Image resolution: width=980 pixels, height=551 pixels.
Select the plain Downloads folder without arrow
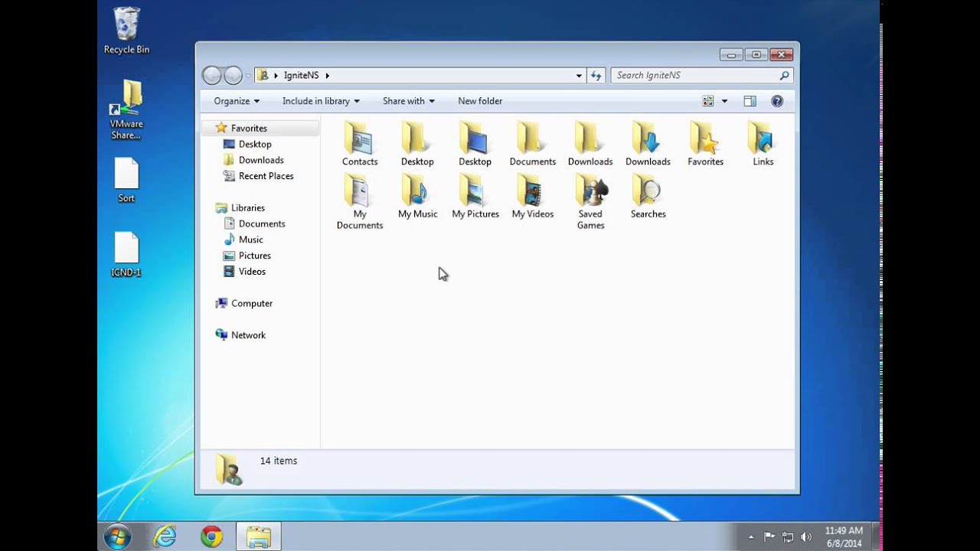click(590, 144)
